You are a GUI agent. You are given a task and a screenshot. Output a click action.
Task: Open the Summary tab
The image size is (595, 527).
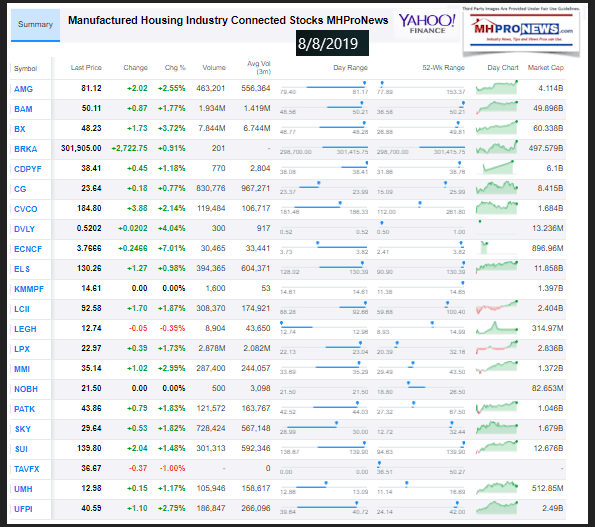35,25
